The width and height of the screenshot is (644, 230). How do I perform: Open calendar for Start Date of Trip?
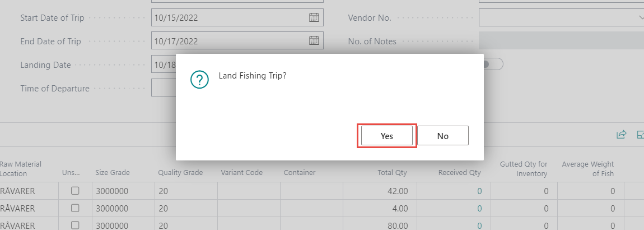pos(314,17)
